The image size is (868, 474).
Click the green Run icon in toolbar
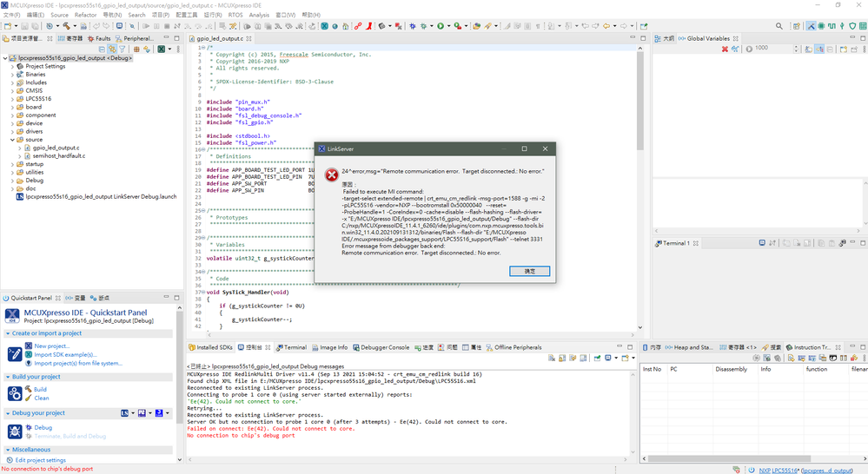click(x=441, y=26)
